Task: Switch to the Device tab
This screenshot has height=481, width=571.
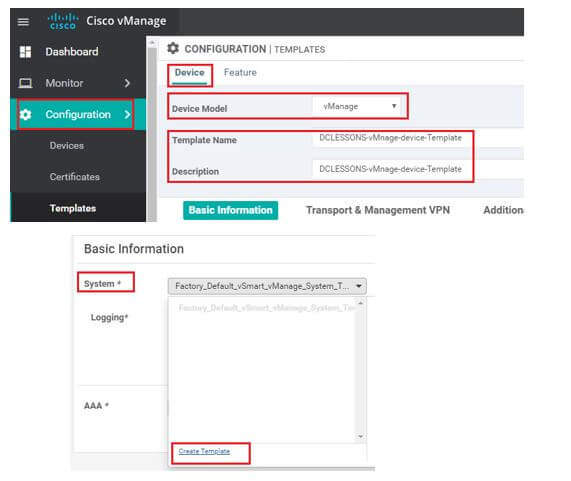Action: [x=189, y=72]
